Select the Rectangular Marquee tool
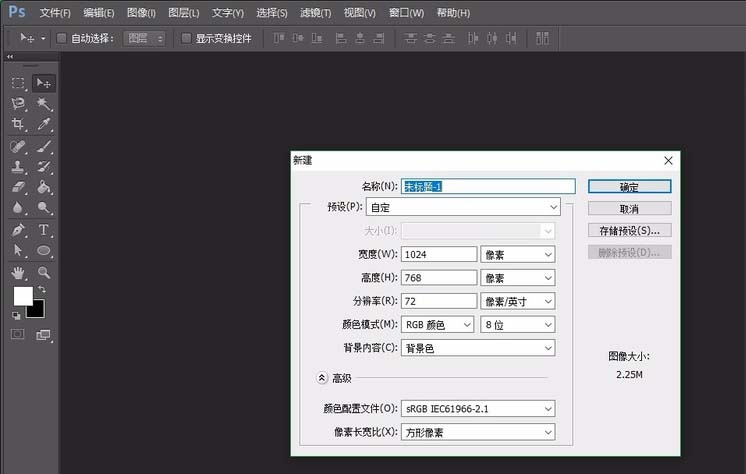The image size is (746, 474). coord(18,83)
